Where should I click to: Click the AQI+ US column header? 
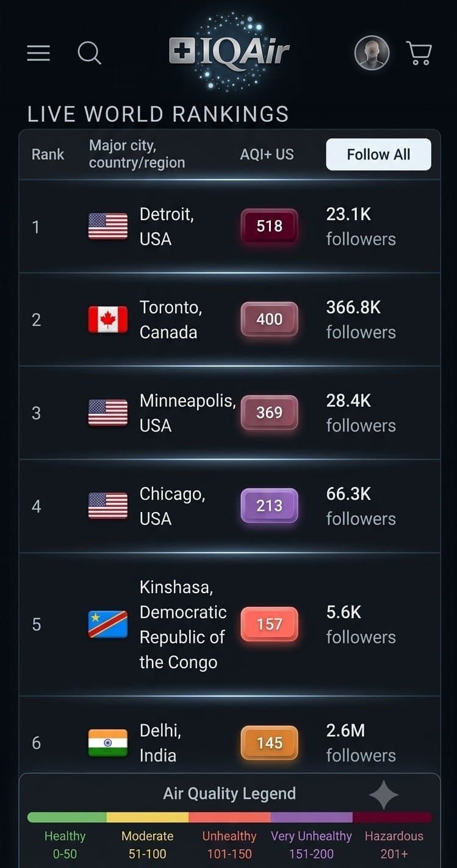point(267,154)
